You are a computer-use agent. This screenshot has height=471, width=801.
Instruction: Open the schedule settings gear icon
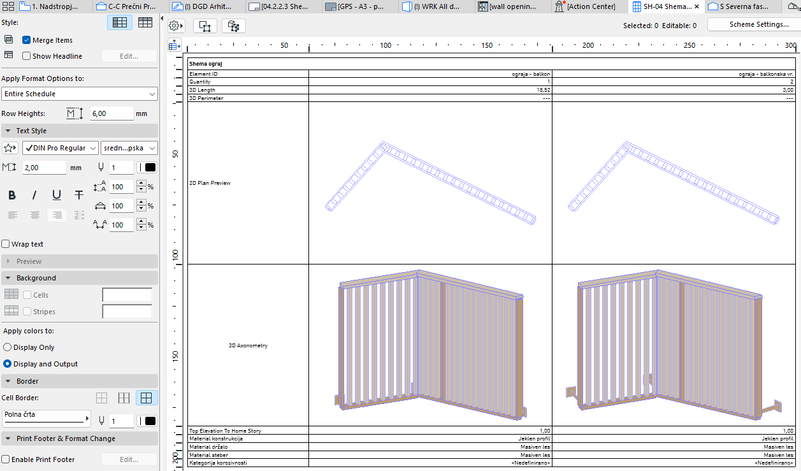[x=175, y=25]
